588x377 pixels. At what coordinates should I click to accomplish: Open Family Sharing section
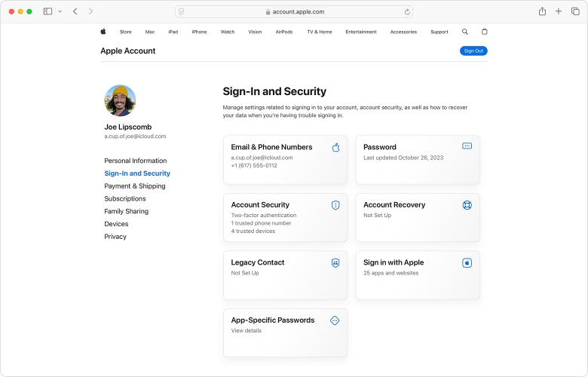click(x=126, y=211)
